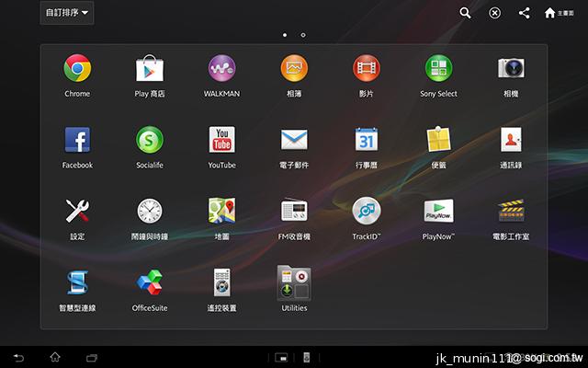Open the FM radio (FM收音機) app

pyautogui.click(x=294, y=210)
